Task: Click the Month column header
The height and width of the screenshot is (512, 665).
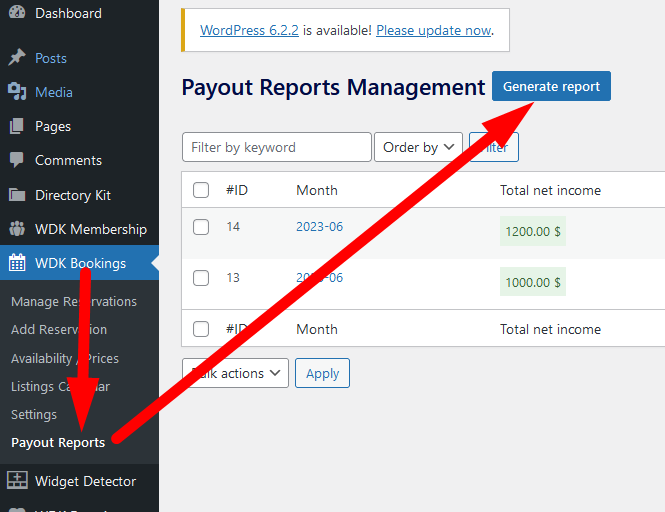Action: coord(317,190)
